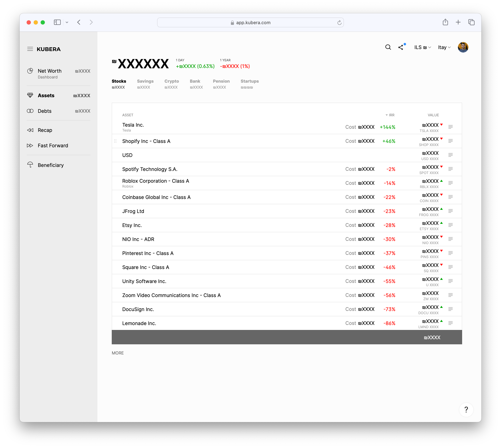Click Safari share icon
The height and width of the screenshot is (448, 501).
pyautogui.click(x=445, y=22)
